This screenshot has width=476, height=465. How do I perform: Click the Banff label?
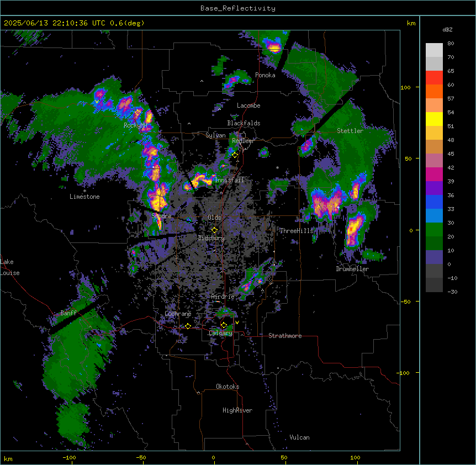click(x=68, y=313)
